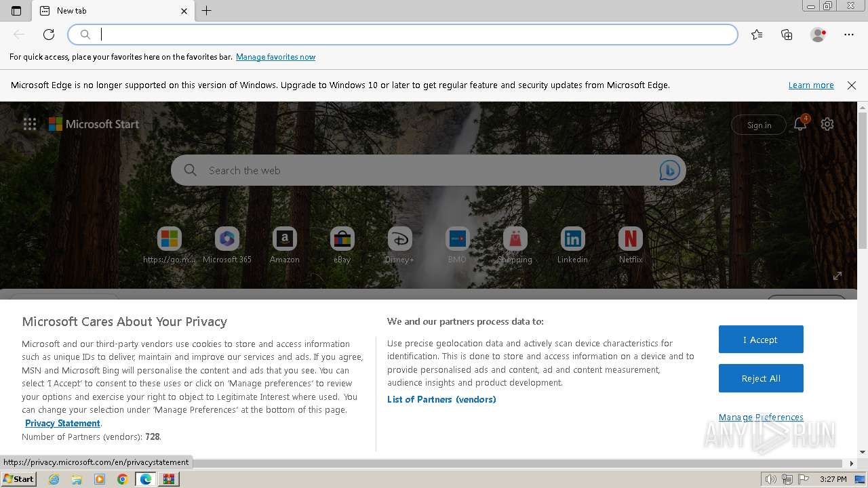Open the https://go.m... quick link tile

point(169,245)
